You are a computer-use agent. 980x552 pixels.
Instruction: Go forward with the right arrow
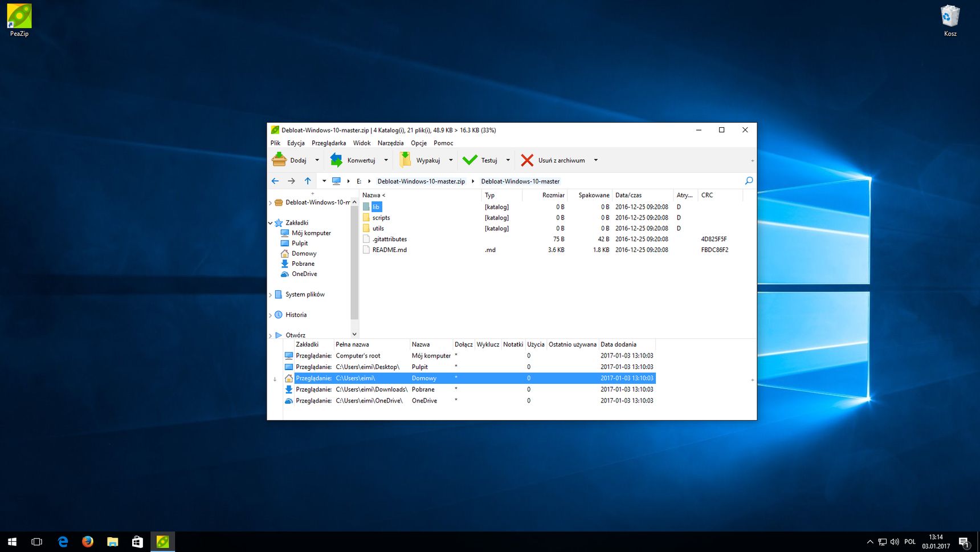(x=291, y=181)
